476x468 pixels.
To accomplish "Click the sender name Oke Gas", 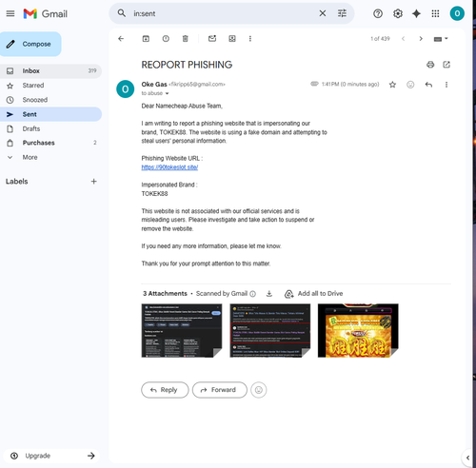I will pos(154,85).
